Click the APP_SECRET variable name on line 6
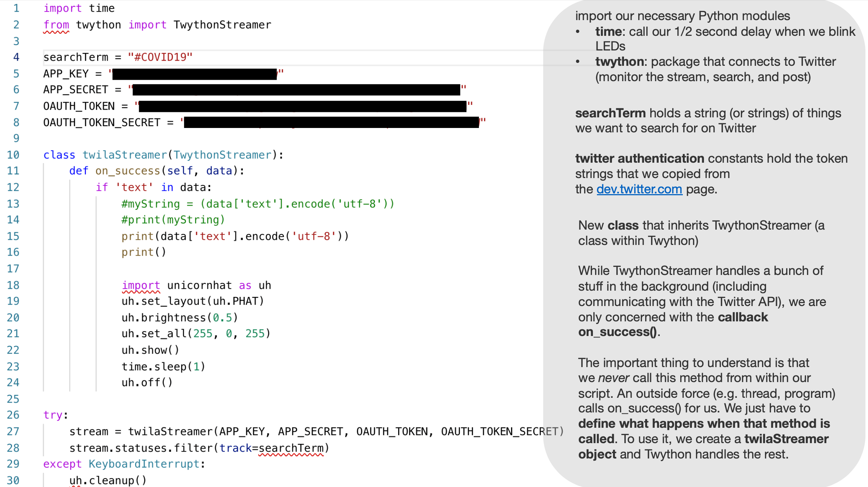This screenshot has width=868, height=487. [x=76, y=90]
